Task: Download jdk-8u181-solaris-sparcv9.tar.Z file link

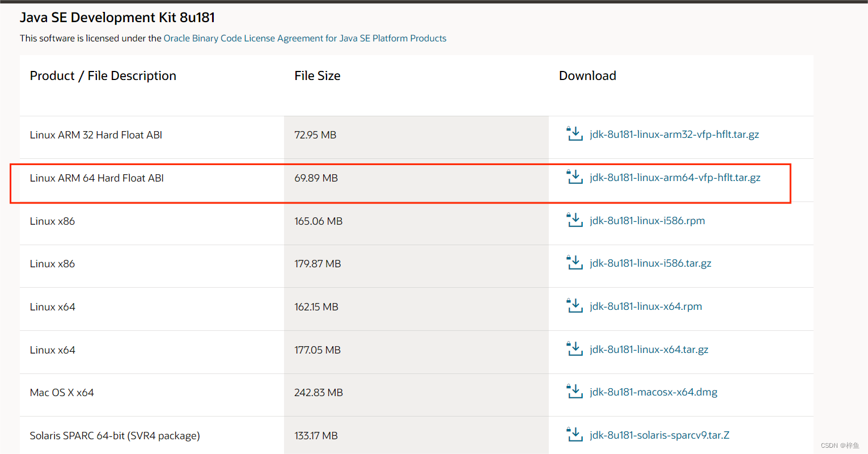Action: point(659,435)
